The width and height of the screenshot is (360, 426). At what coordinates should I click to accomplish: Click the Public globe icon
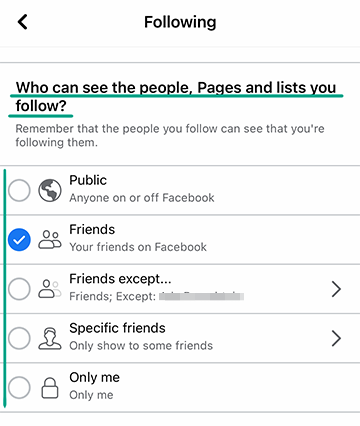pos(50,190)
